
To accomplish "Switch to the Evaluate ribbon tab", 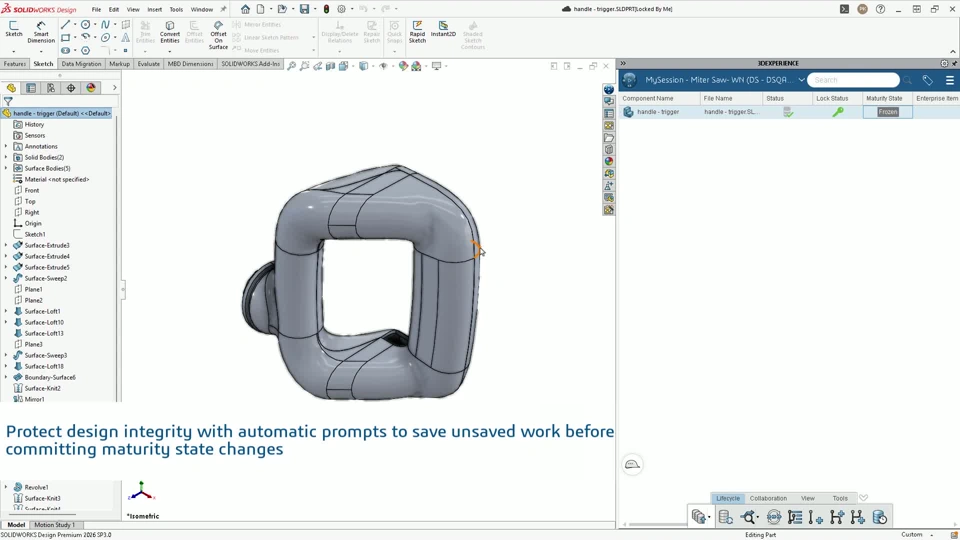I will click(x=149, y=64).
